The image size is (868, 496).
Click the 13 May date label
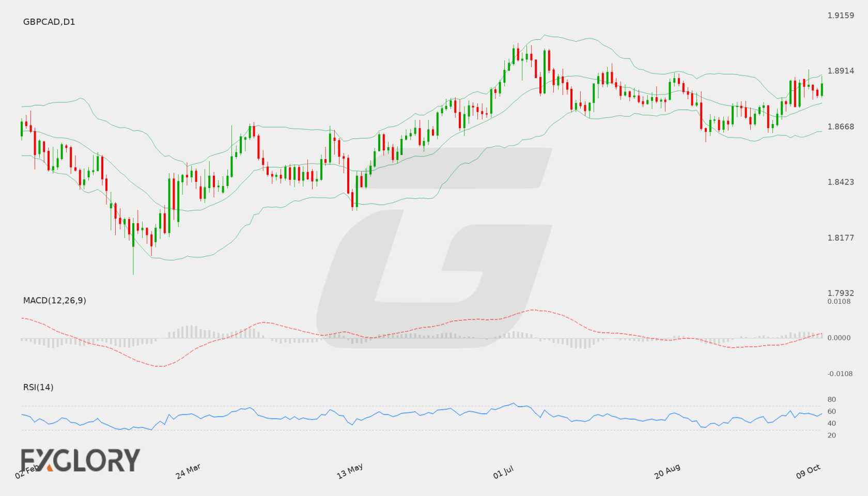[x=350, y=471]
